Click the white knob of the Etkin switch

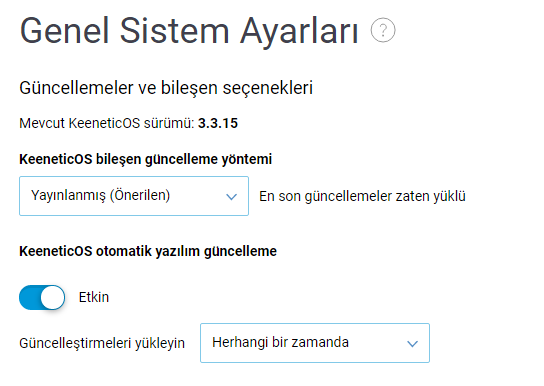(52, 297)
